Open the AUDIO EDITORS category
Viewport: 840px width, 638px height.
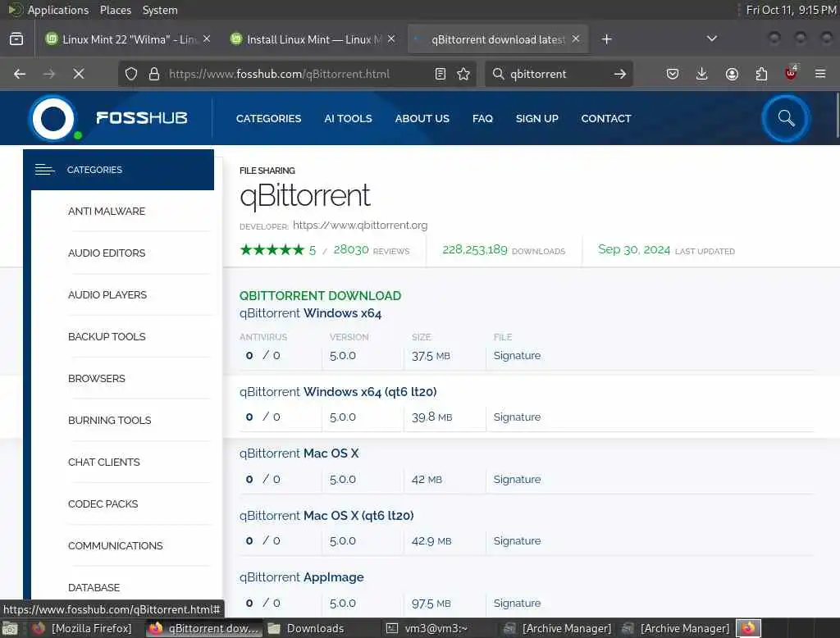pyautogui.click(x=107, y=253)
